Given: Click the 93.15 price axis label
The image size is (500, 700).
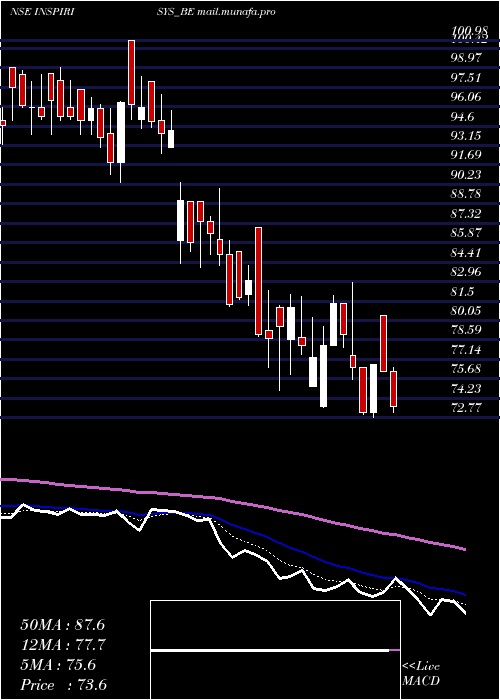Looking at the screenshot, I should (x=466, y=135).
